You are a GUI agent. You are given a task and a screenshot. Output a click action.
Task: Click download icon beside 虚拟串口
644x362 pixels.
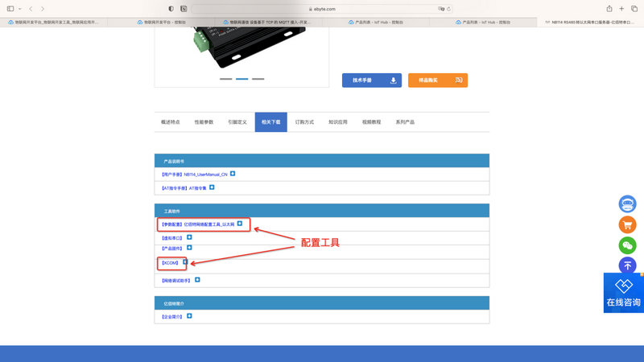189,237
